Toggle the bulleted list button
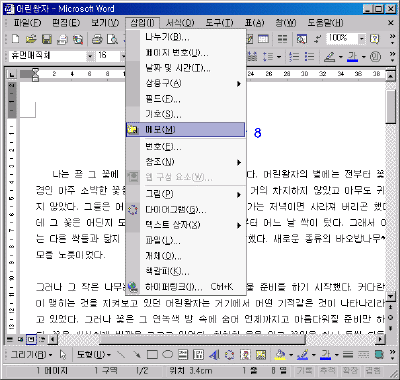The image size is (400, 380). pos(309,56)
